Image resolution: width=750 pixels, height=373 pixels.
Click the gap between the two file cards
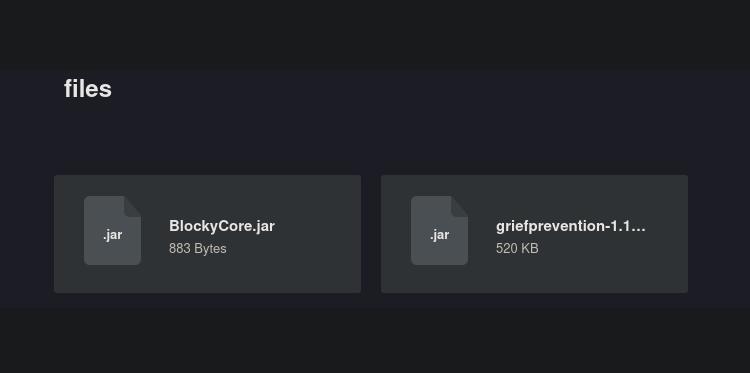(371, 234)
